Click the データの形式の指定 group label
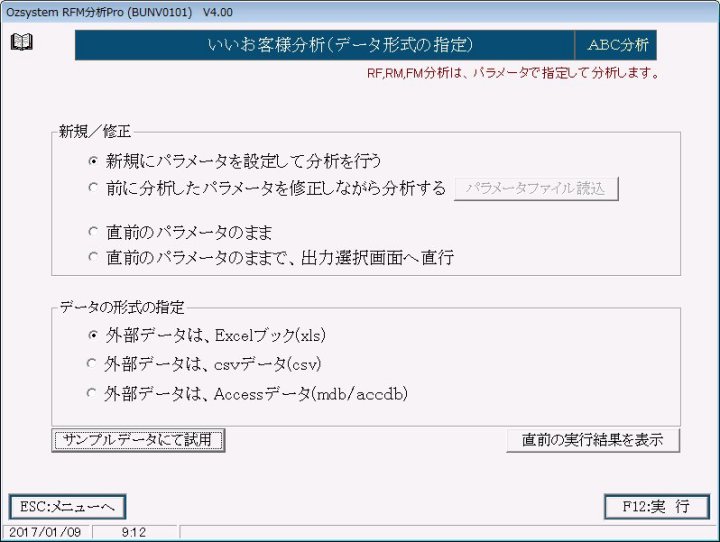720x542 pixels. [x=122, y=307]
